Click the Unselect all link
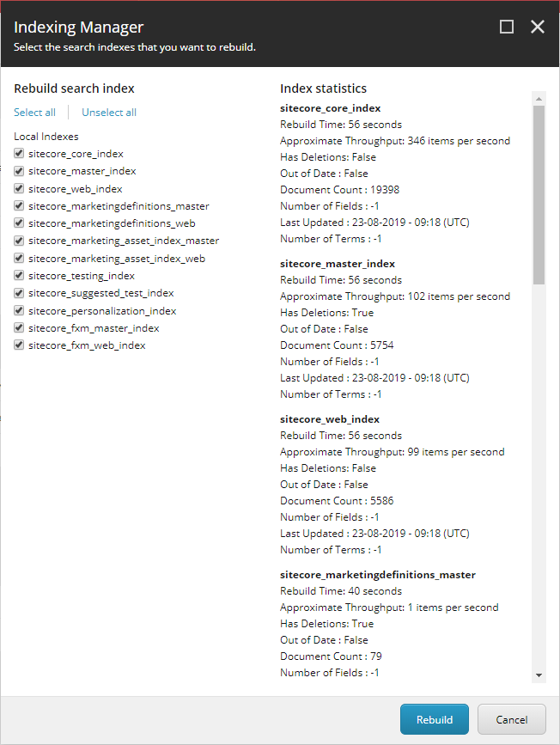Screen dimensions: 560x745 pos(109,113)
